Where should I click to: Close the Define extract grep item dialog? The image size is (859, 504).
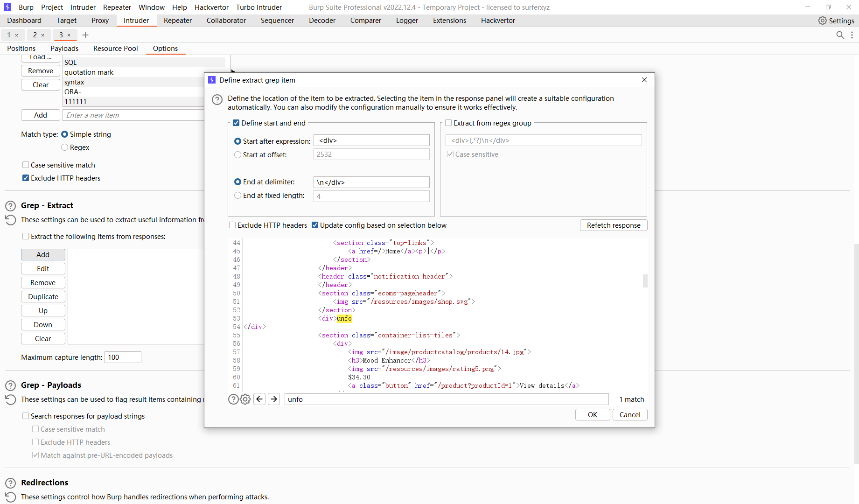tap(644, 80)
